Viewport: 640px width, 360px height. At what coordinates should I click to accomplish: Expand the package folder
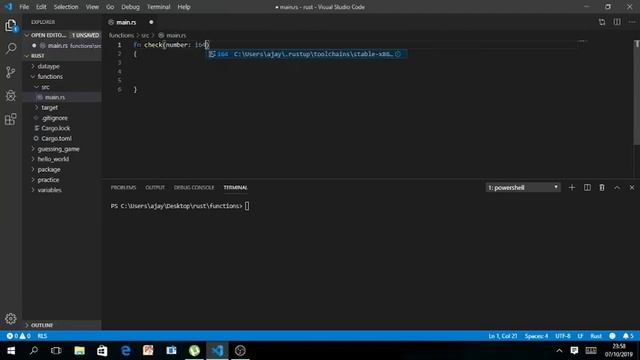point(49,169)
